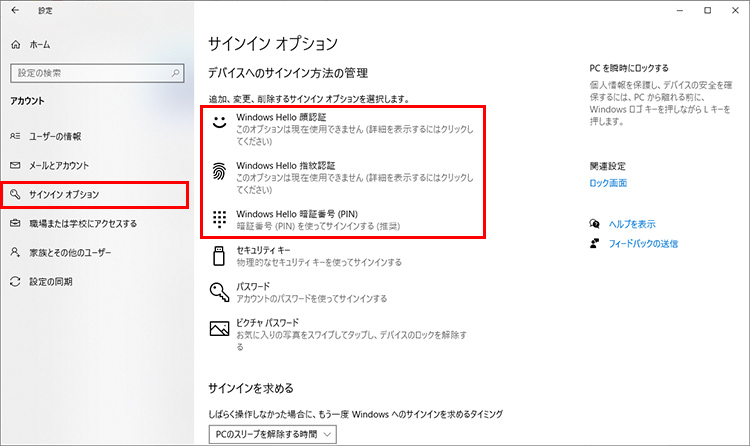Viewport: 750px width, 446px height.
Task: Click the Windows Hello face recognition smiley icon
Action: [x=220, y=124]
